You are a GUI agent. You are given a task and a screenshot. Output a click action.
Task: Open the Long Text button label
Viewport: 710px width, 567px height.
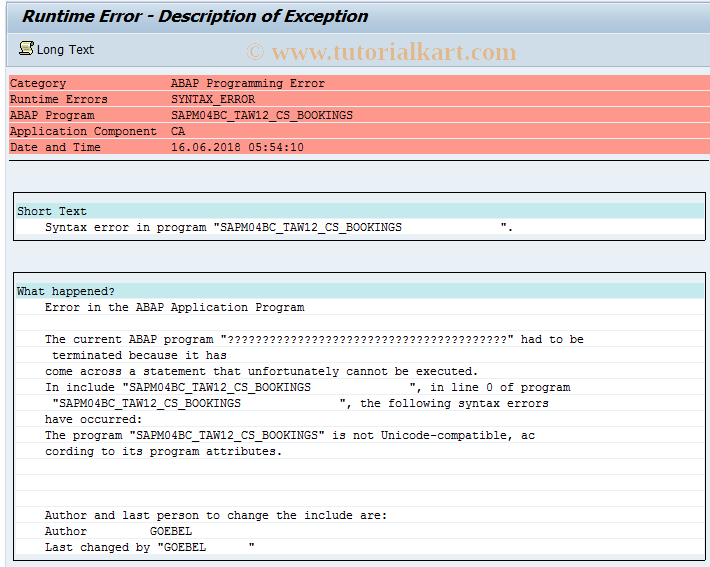[65, 49]
